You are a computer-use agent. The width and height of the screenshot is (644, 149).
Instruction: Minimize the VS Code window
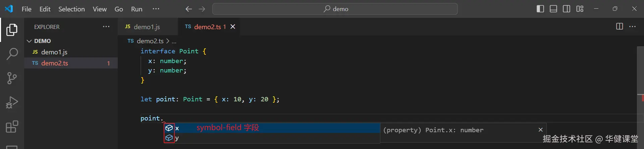[x=596, y=9]
